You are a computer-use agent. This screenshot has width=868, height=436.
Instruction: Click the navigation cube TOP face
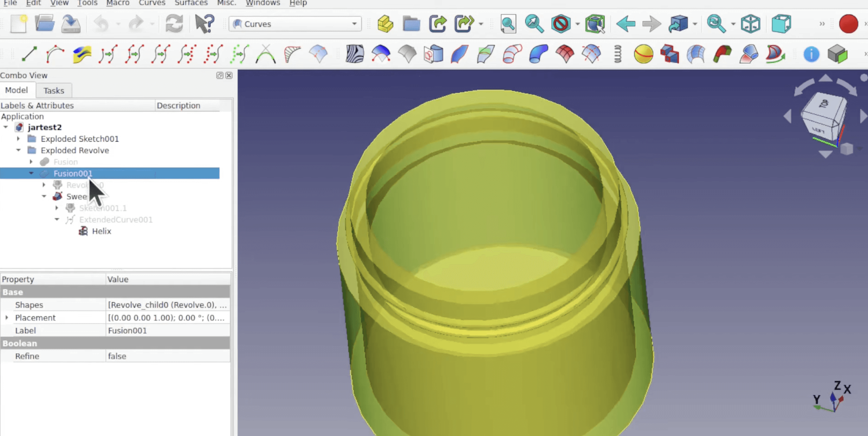pyautogui.click(x=825, y=104)
